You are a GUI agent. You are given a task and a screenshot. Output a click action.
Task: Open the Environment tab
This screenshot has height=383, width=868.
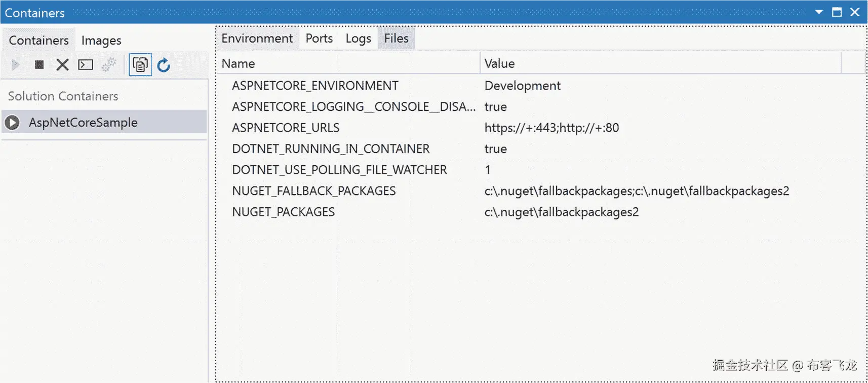(x=257, y=39)
